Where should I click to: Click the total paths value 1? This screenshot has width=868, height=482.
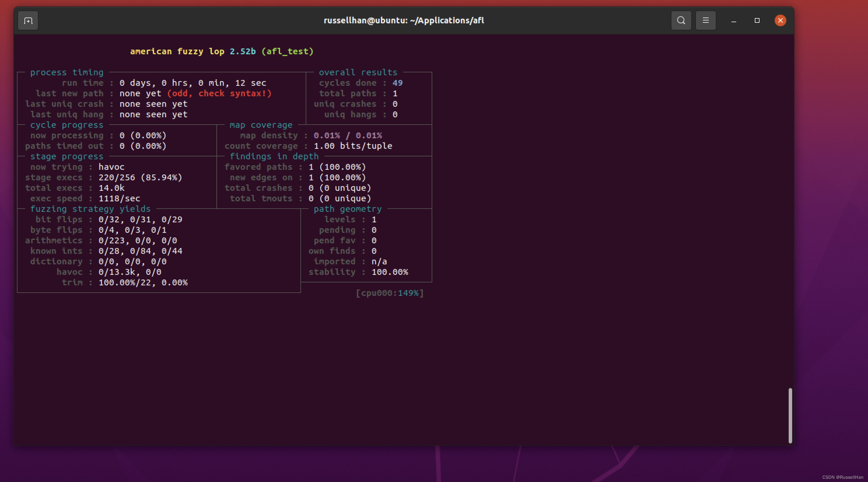point(395,93)
